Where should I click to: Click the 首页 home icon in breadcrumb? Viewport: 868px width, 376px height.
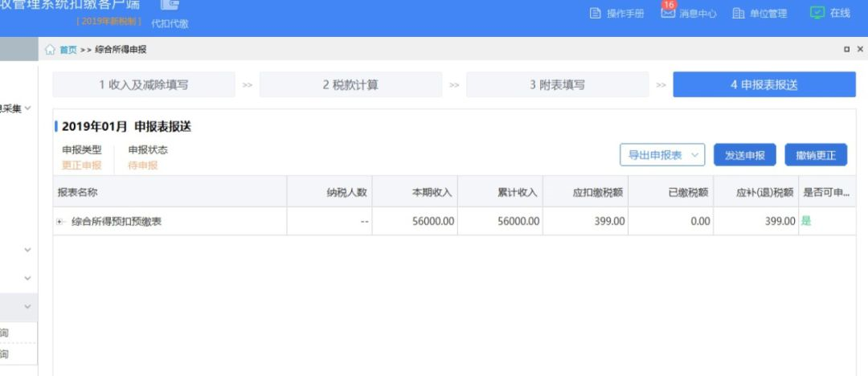tap(51, 50)
